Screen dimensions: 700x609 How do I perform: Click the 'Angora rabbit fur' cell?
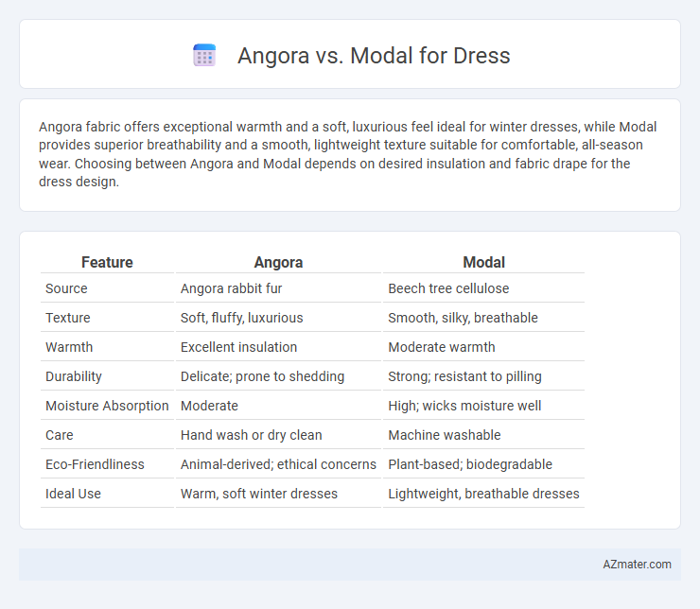point(231,288)
